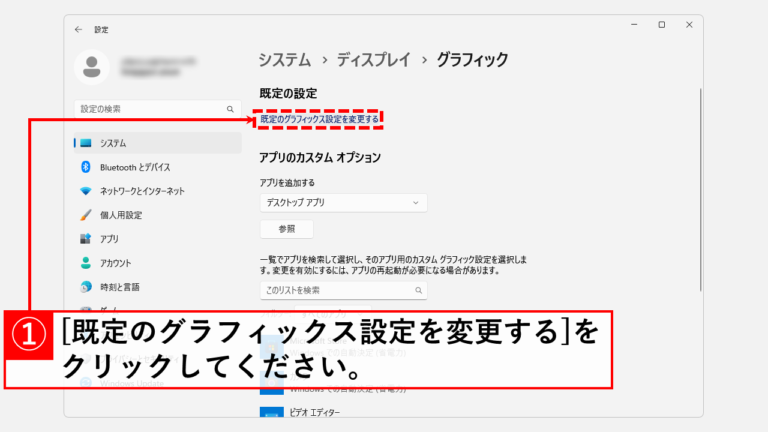Click the Video Editor app icon

click(x=271, y=412)
